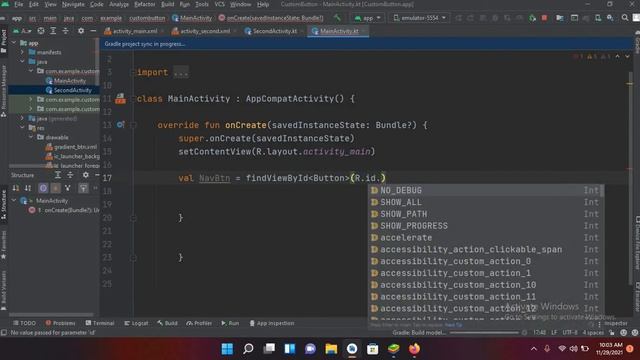Click Windows Start button

point(227,349)
